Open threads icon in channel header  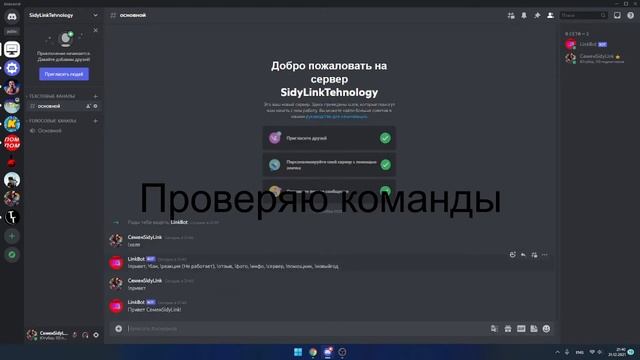pyautogui.click(x=511, y=16)
